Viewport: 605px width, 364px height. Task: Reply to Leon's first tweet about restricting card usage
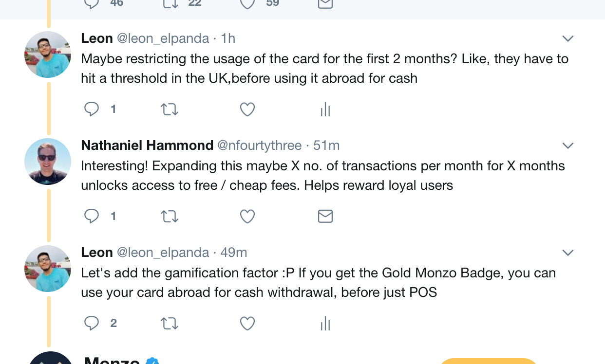[92, 109]
